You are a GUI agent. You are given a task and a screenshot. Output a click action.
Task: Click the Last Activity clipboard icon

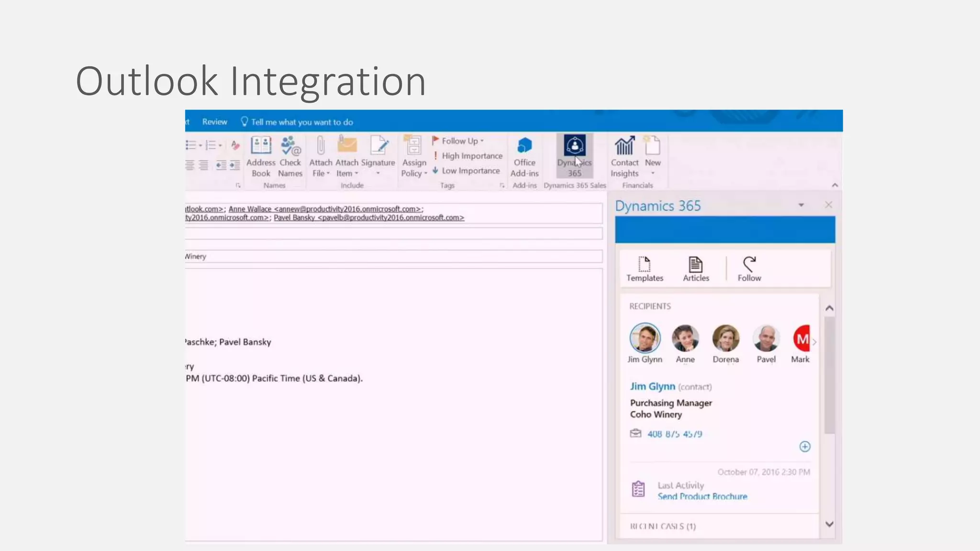638,489
